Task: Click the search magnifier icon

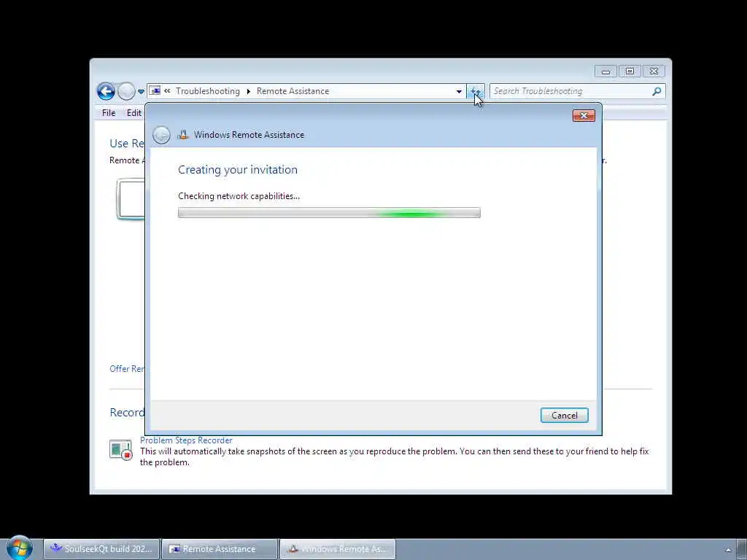Action: [657, 91]
